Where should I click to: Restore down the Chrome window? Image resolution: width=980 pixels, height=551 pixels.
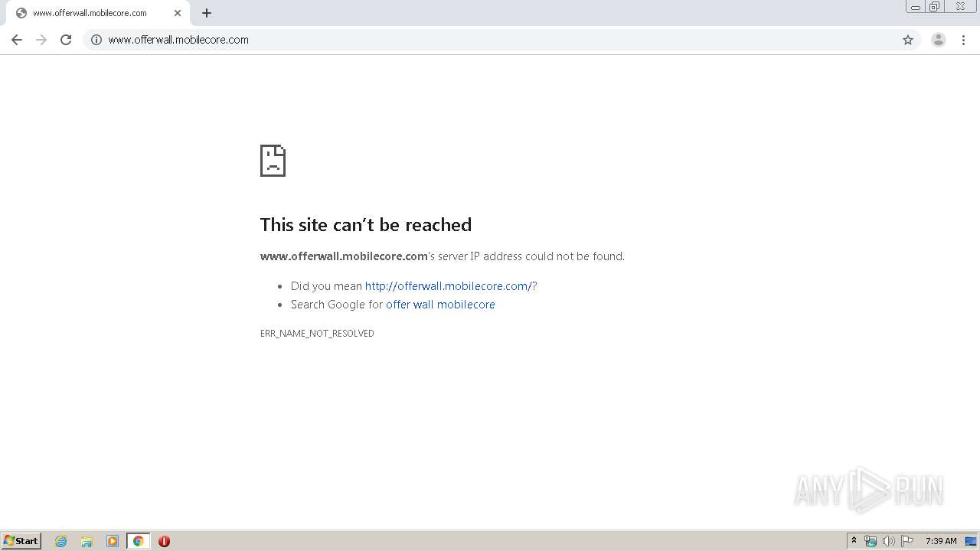coord(935,7)
